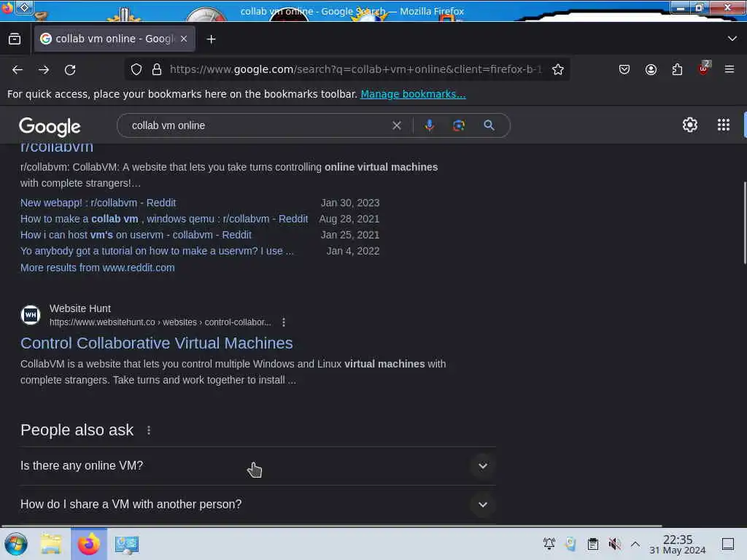Image resolution: width=747 pixels, height=560 pixels.
Task: Bookmark this page with the star
Action: [558, 69]
